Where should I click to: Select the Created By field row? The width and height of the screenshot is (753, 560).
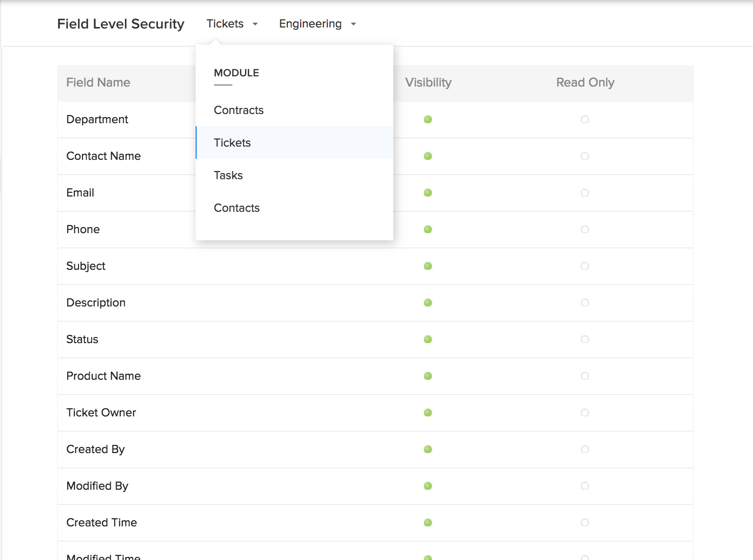(x=96, y=449)
